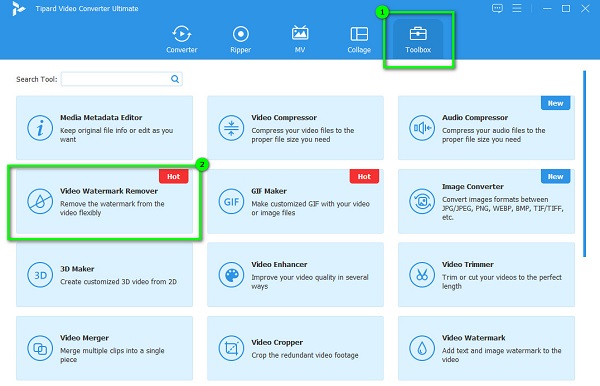Select the Image Converter icon
Viewport: 600px width, 386px height.
[422, 201]
